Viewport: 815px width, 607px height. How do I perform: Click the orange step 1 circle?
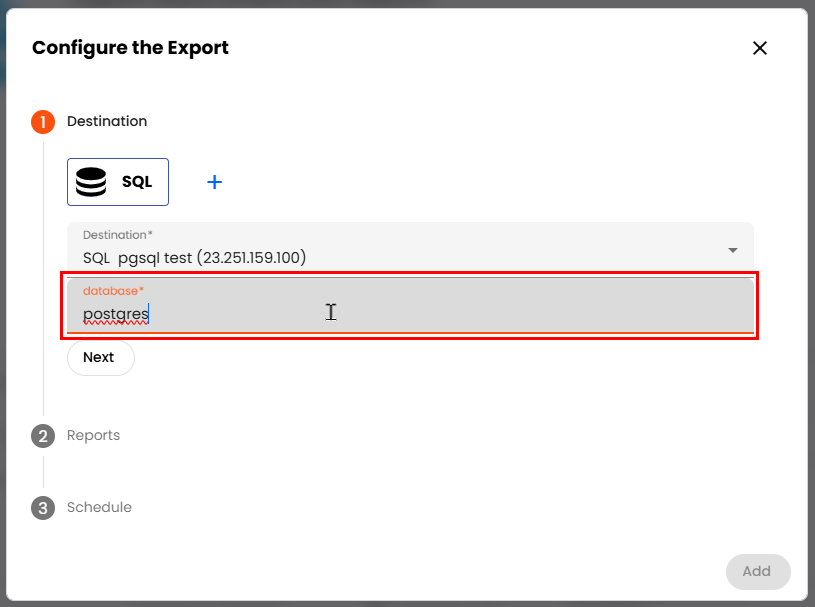43,122
